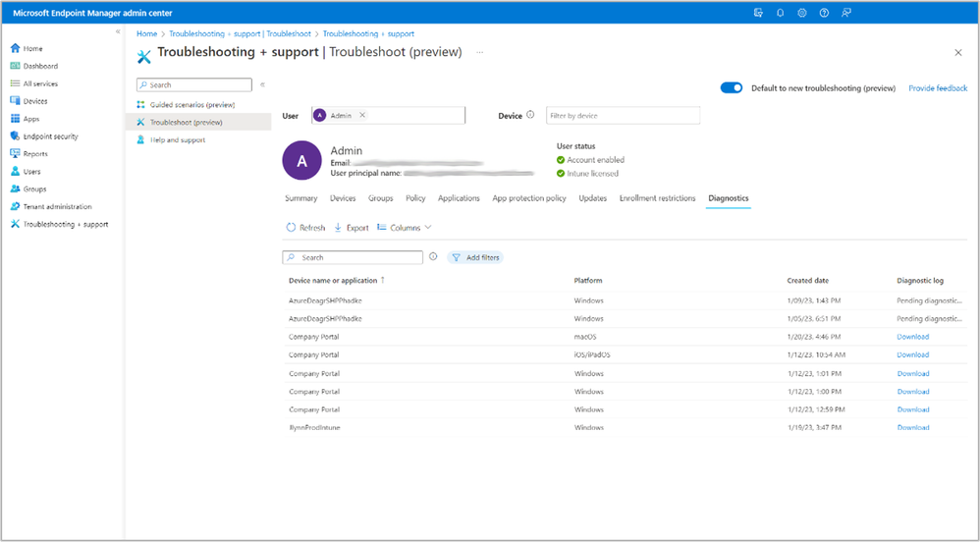Image resolution: width=980 pixels, height=542 pixels.
Task: Collapse the blade menu next to Search
Action: coord(262,84)
